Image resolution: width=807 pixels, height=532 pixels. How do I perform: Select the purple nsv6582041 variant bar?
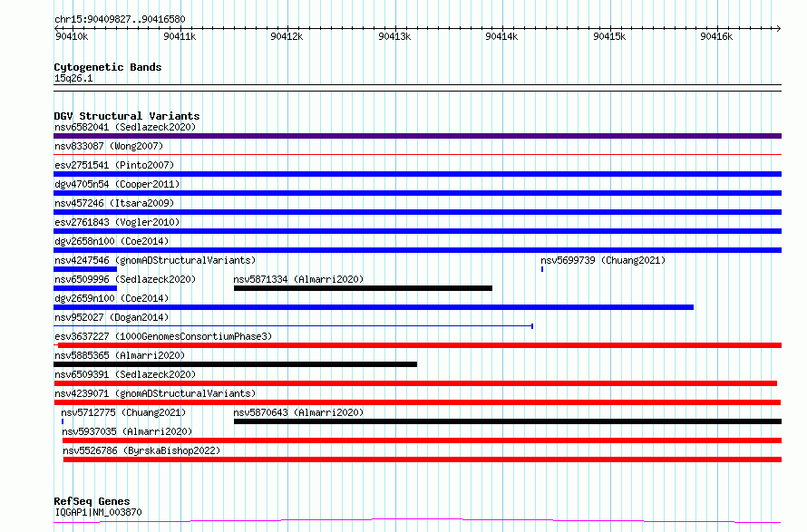point(417,136)
